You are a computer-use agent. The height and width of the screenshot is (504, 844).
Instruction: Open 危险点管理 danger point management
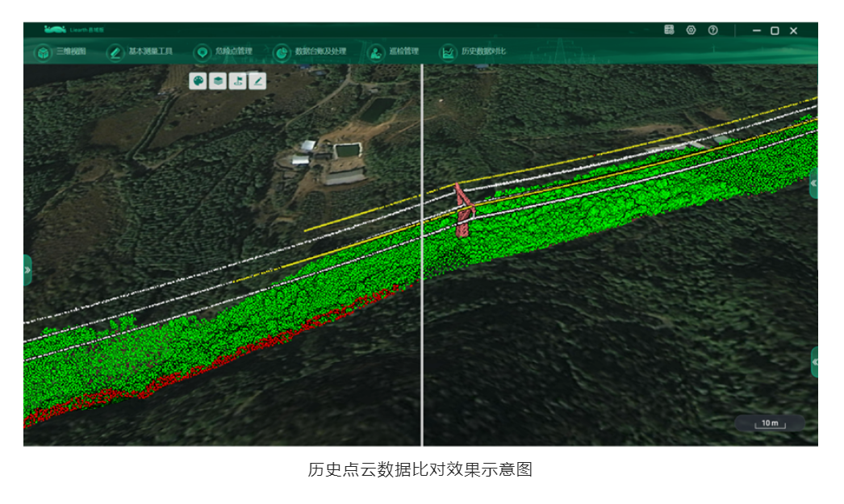pyautogui.click(x=224, y=52)
